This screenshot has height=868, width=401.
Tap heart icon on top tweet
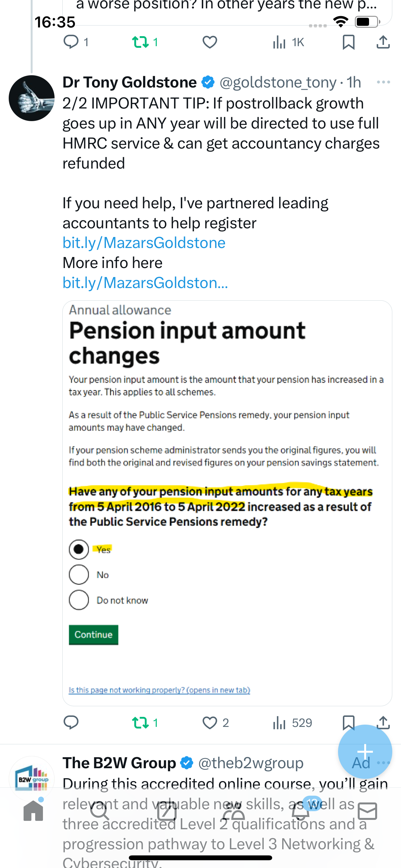[x=210, y=42]
